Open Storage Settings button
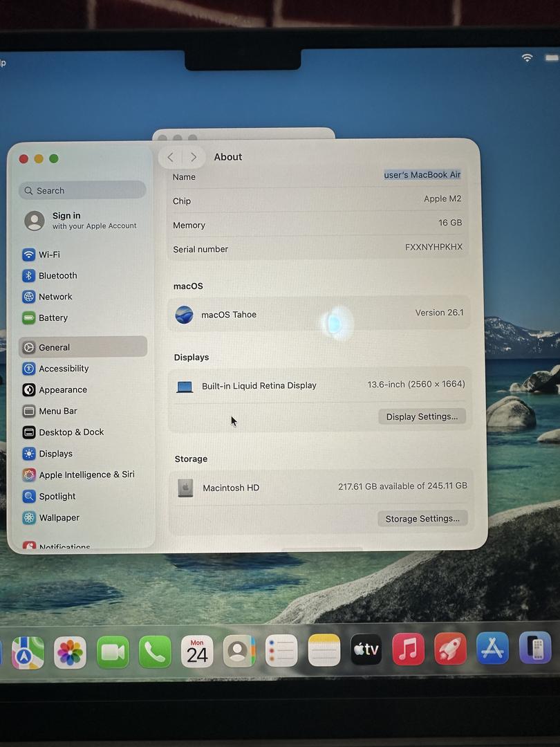This screenshot has width=560, height=747. [x=422, y=519]
